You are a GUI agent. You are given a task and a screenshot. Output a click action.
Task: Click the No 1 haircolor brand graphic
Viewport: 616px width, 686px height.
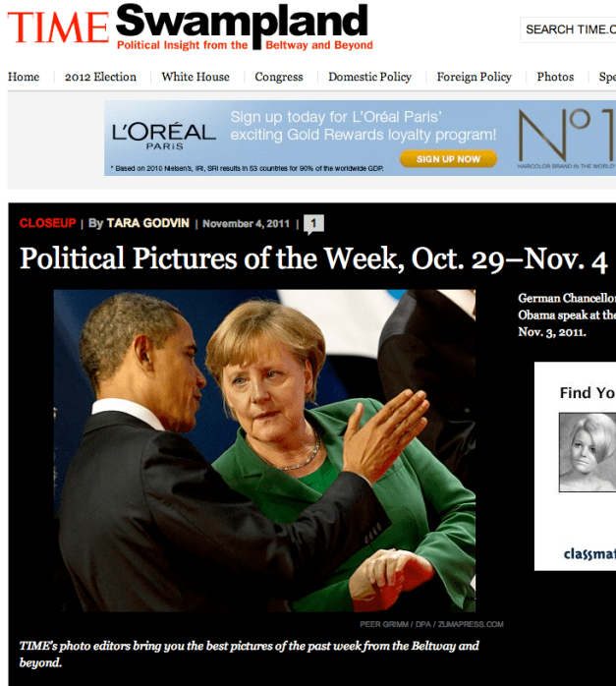coord(567,138)
